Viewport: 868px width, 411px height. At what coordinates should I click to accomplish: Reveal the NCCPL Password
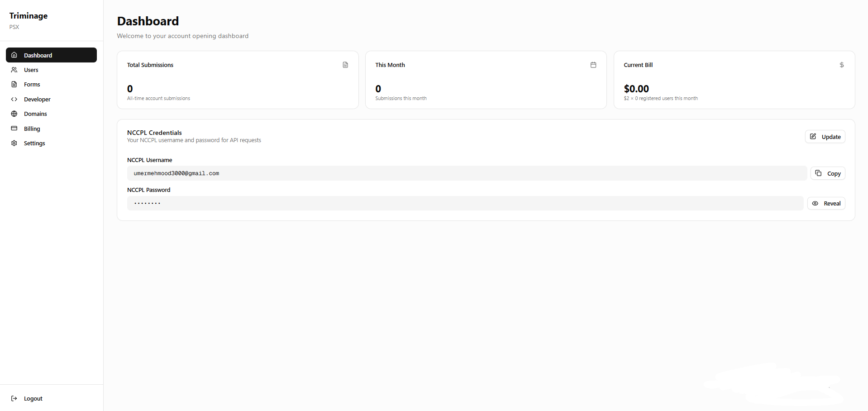click(x=826, y=203)
